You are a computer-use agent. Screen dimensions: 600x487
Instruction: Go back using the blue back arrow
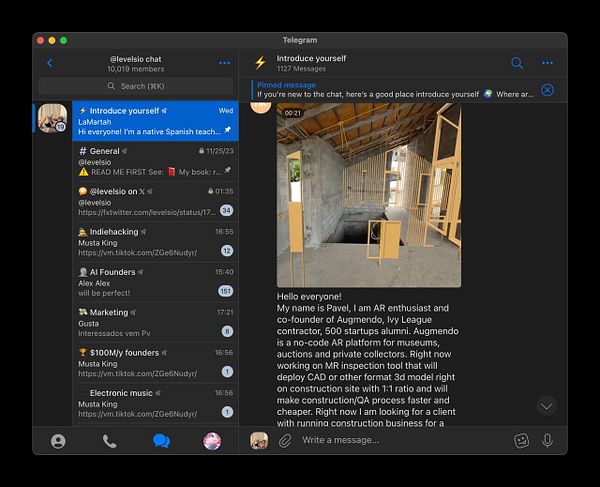click(x=50, y=63)
